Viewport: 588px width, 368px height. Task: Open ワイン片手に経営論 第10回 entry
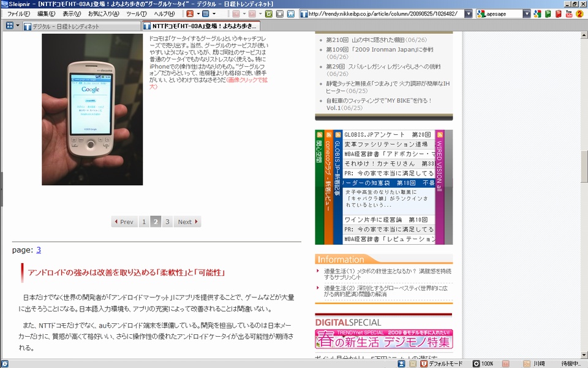pos(389,220)
